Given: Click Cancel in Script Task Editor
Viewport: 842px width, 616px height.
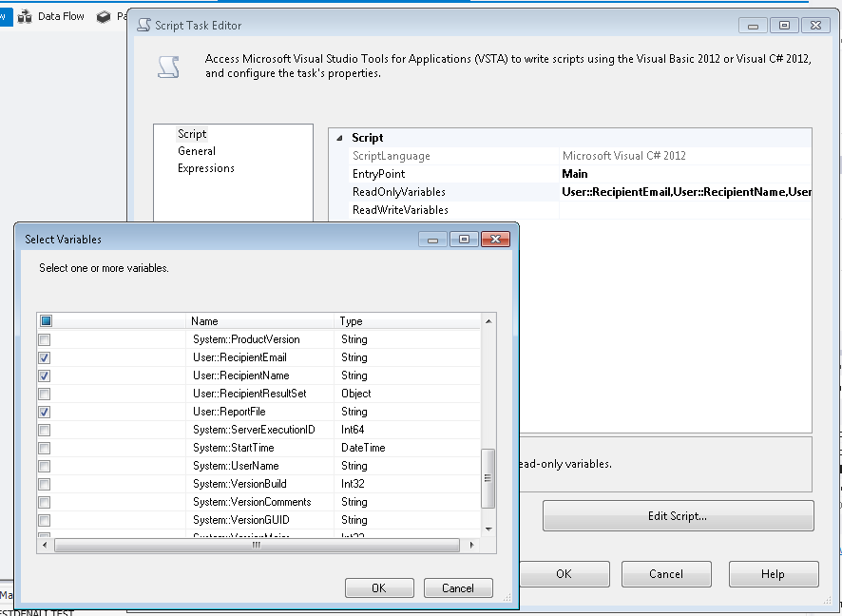Looking at the screenshot, I should (x=666, y=574).
